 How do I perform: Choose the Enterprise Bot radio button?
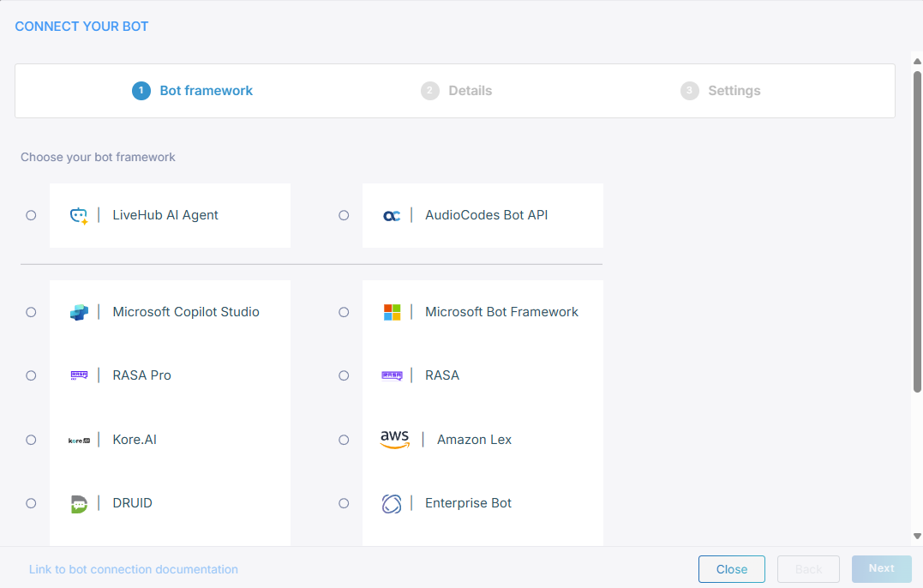[x=344, y=503]
